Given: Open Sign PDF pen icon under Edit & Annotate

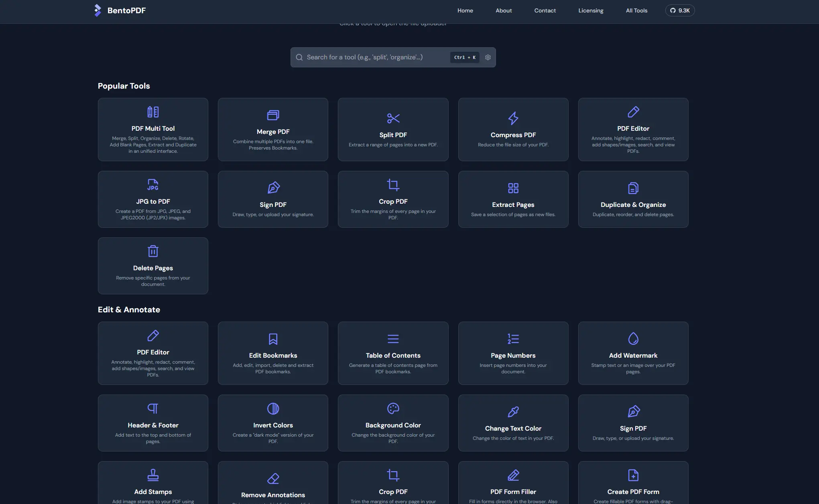Looking at the screenshot, I should tap(633, 412).
